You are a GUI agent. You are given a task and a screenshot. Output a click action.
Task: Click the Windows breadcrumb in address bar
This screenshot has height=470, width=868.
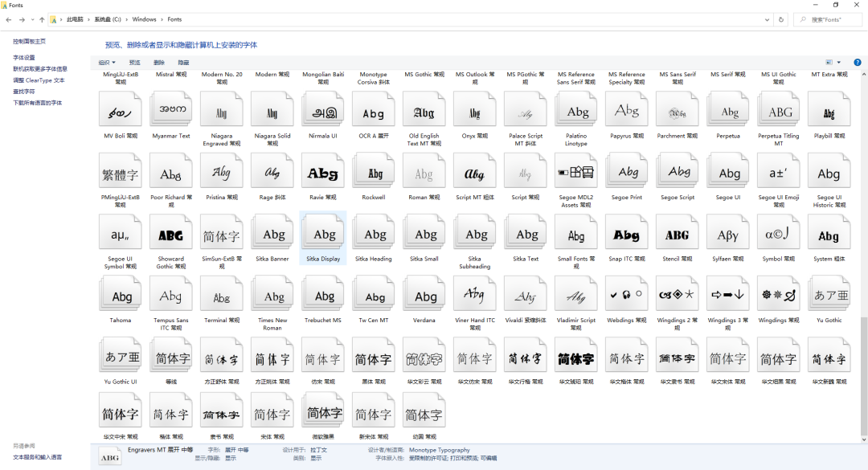pyautogui.click(x=144, y=19)
